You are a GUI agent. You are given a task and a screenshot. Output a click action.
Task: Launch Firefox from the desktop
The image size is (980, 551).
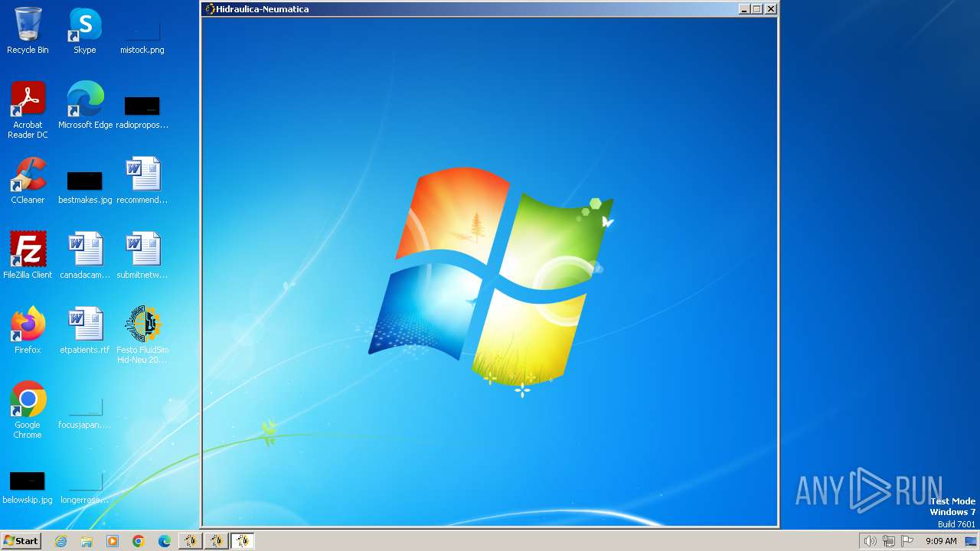coord(28,331)
